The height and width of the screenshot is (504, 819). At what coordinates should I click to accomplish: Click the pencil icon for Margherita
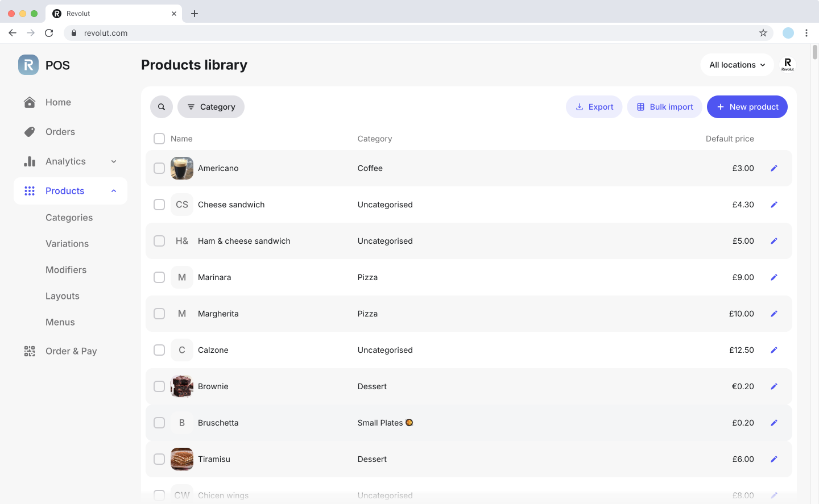pyautogui.click(x=773, y=314)
